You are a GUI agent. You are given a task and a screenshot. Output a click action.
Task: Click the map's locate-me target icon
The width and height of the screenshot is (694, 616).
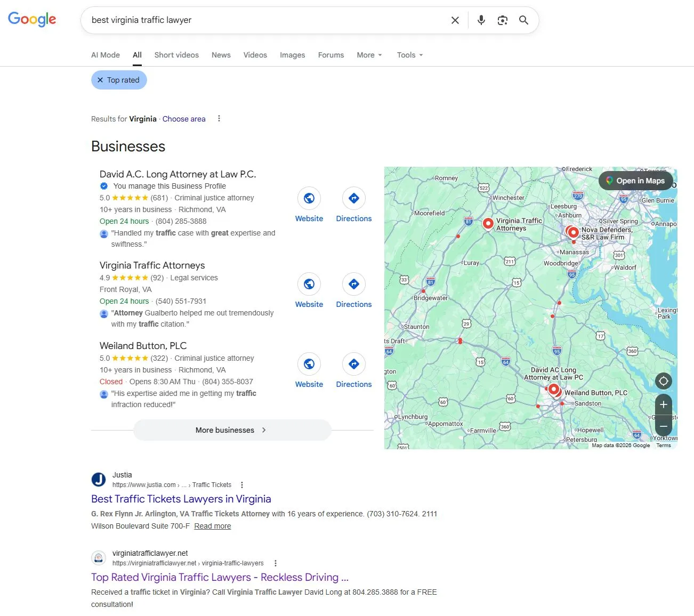[x=664, y=381]
